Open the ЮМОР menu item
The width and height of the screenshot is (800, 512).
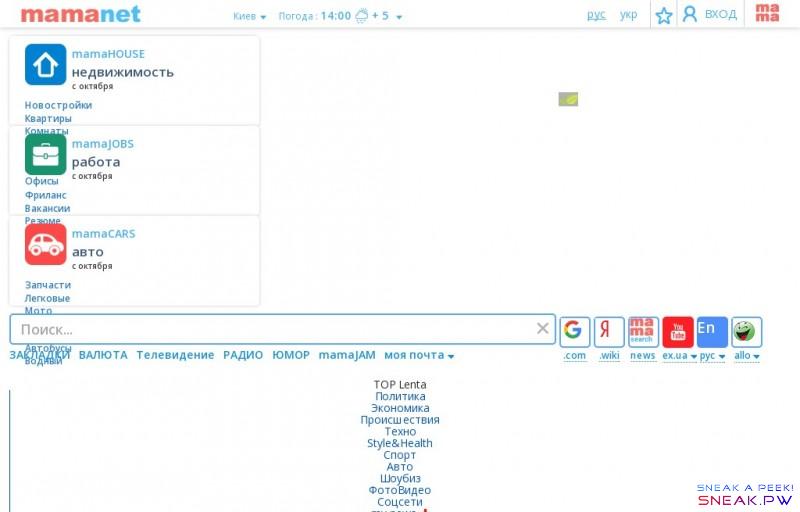(x=291, y=355)
